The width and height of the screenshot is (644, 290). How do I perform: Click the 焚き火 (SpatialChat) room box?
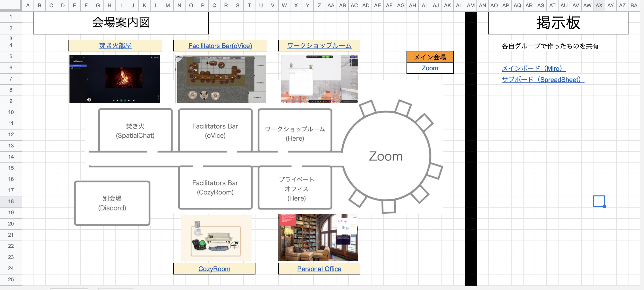[x=135, y=130]
